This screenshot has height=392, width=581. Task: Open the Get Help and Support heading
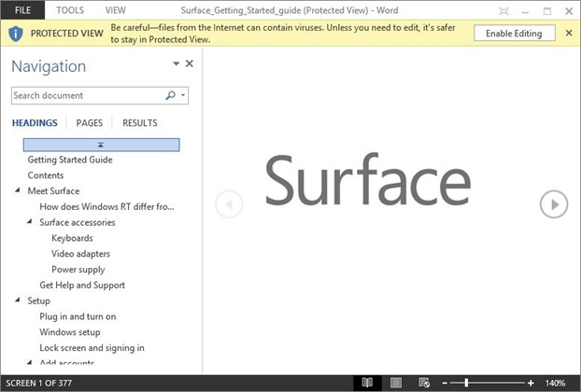pyautogui.click(x=82, y=285)
